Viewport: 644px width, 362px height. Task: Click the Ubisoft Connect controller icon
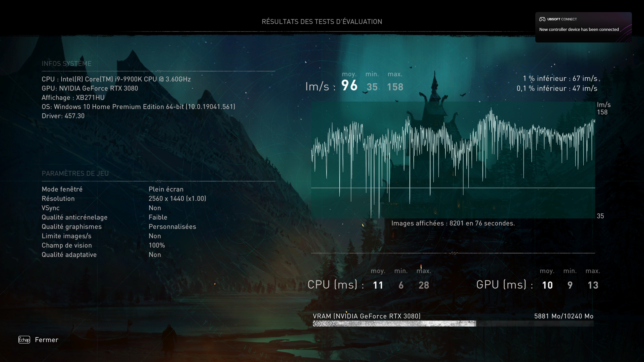(x=542, y=19)
